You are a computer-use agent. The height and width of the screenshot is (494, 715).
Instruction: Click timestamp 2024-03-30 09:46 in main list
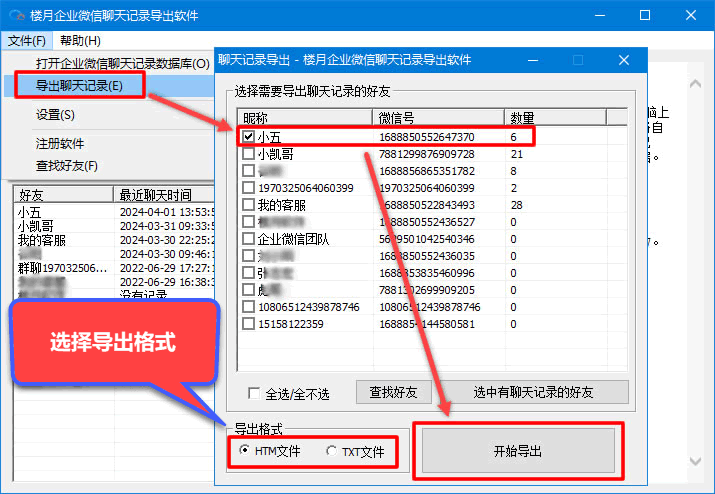point(167,254)
